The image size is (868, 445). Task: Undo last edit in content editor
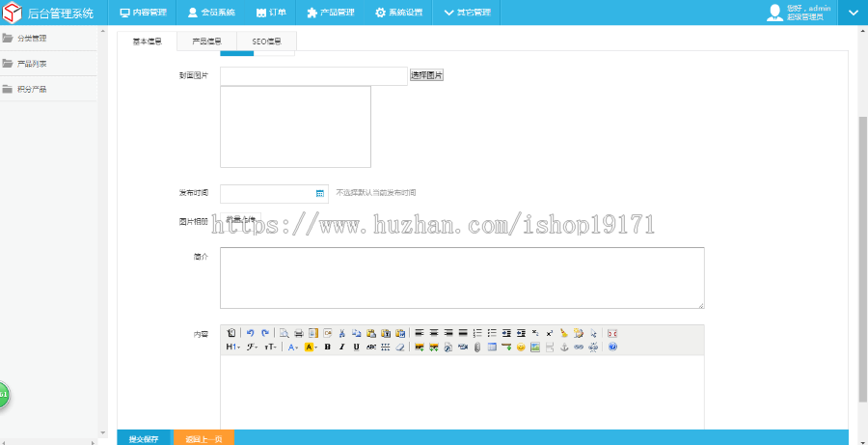coord(250,333)
